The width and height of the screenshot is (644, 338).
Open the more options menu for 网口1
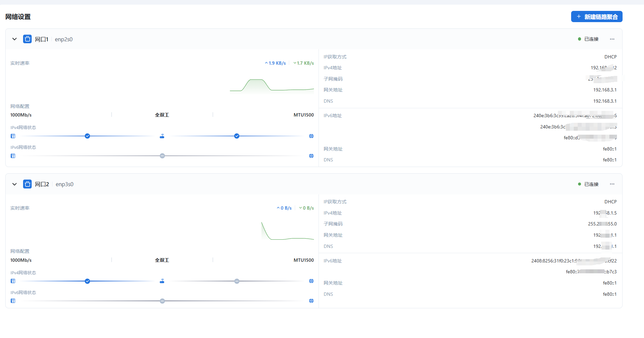[x=612, y=39]
